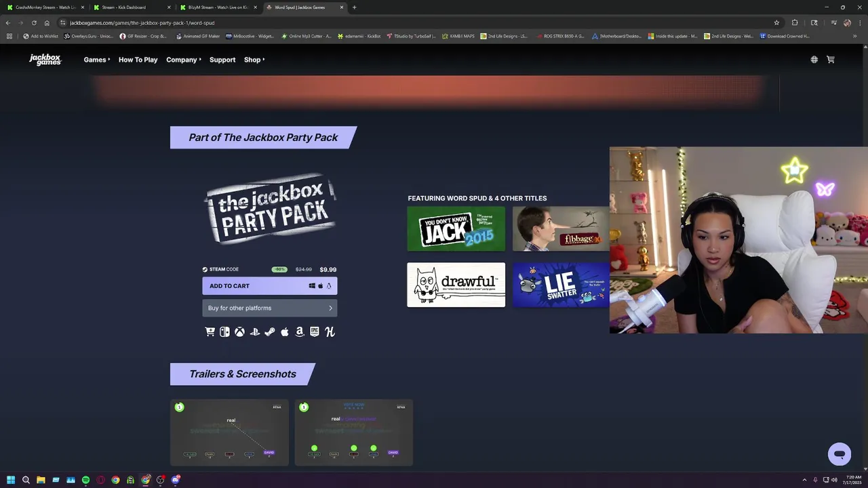Open the Chrome home button
This screenshot has width=868, height=488.
47,22
